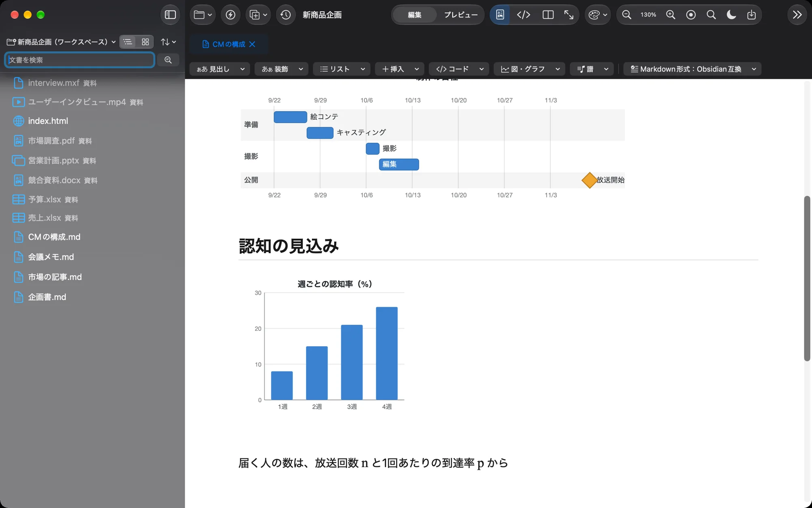The width and height of the screenshot is (812, 508).
Task: Show the source code view icon
Action: point(523,15)
